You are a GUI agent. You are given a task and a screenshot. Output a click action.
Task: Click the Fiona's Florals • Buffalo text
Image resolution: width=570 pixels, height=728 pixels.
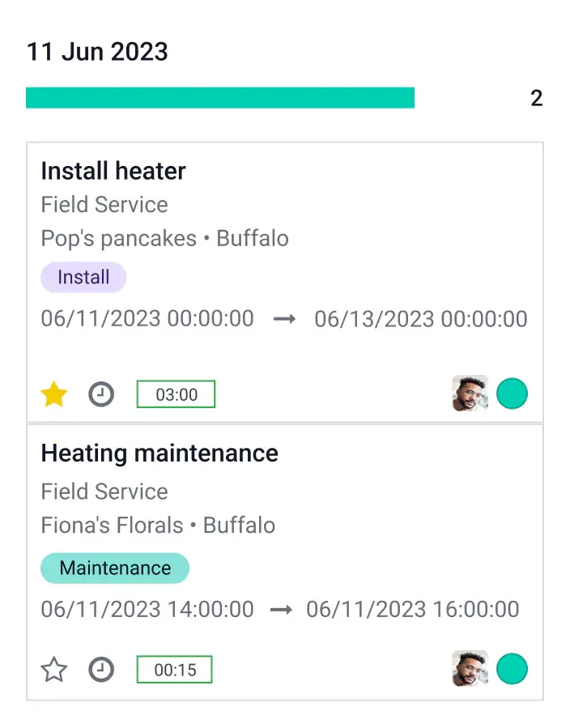[158, 525]
